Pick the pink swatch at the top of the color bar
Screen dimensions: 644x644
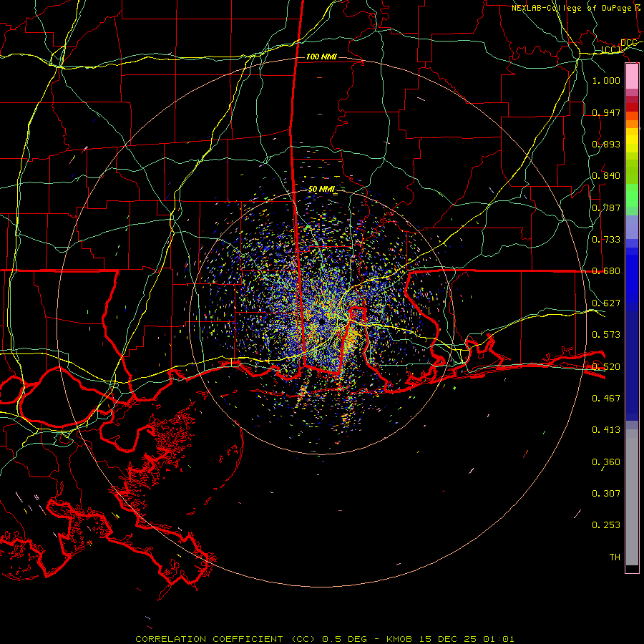pos(632,77)
